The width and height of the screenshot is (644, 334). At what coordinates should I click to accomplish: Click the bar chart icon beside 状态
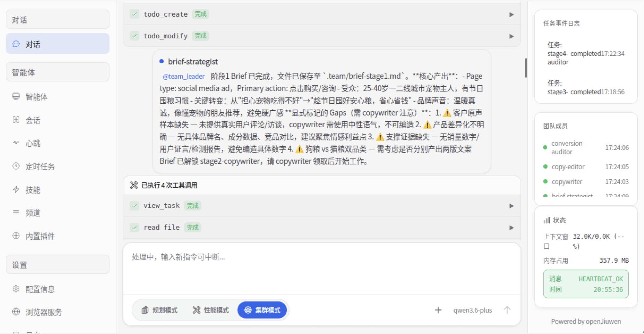(x=547, y=220)
